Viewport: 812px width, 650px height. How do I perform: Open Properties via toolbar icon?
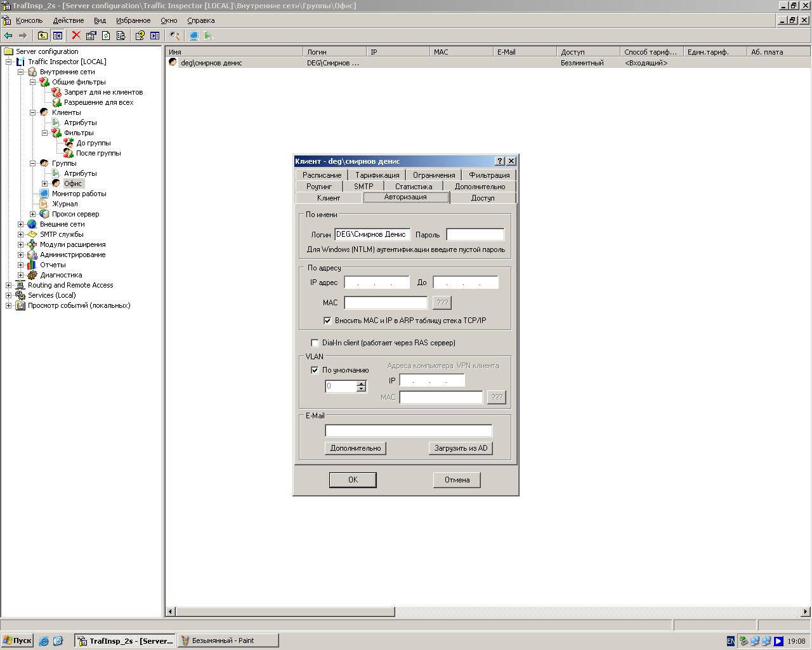click(91, 36)
